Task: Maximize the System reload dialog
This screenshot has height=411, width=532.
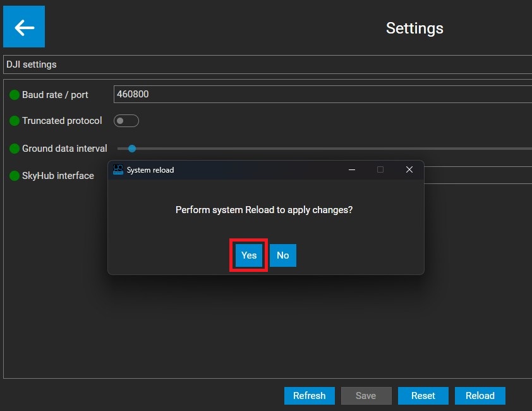Action: (380, 169)
